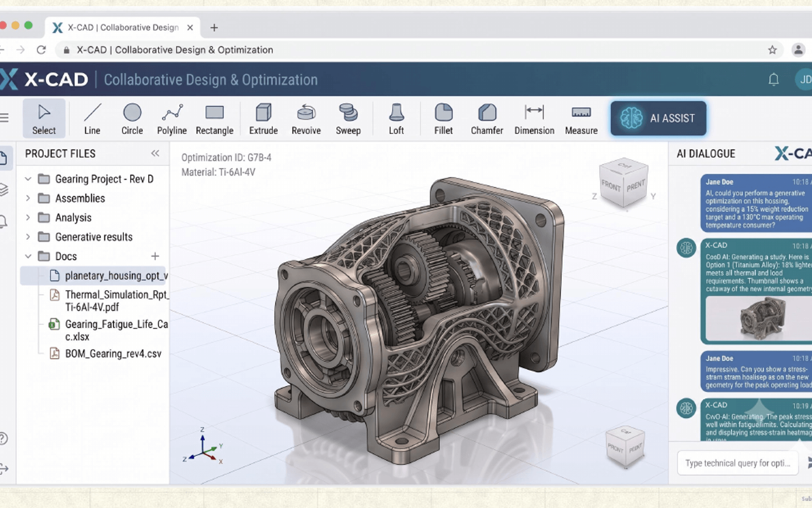The width and height of the screenshot is (812, 508).
Task: Click the technical query input field
Action: click(738, 463)
